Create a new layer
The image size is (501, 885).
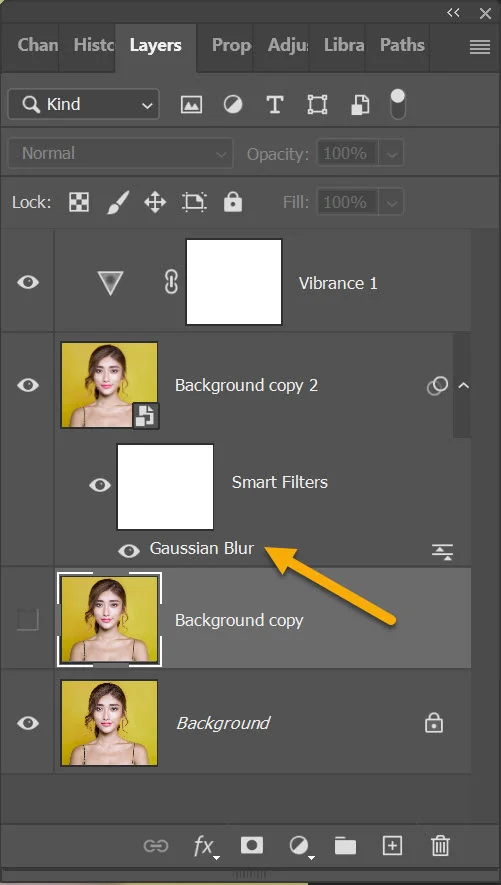coord(392,845)
